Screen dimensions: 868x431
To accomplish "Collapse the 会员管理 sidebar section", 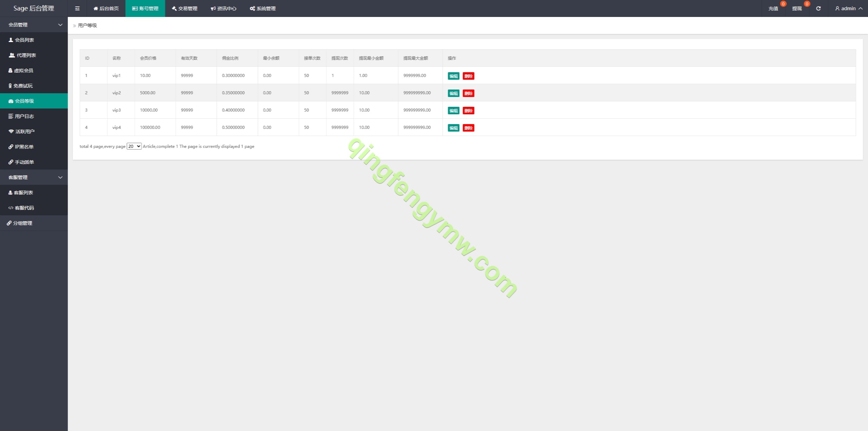I will (34, 25).
